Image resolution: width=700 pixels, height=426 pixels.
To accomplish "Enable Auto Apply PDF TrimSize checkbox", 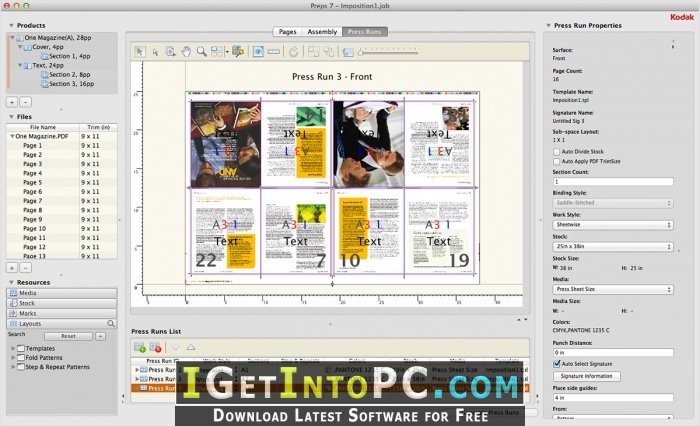I will tap(556, 161).
